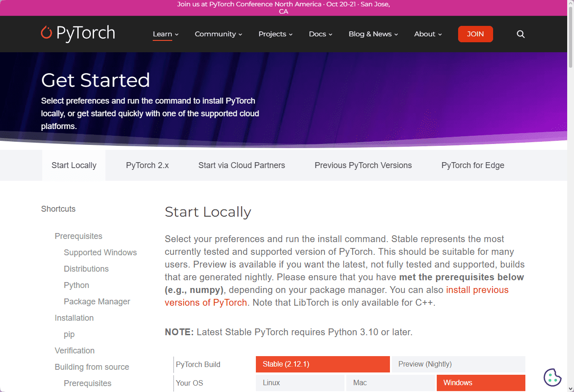Select Stable (2.12.1) build option

(x=323, y=364)
